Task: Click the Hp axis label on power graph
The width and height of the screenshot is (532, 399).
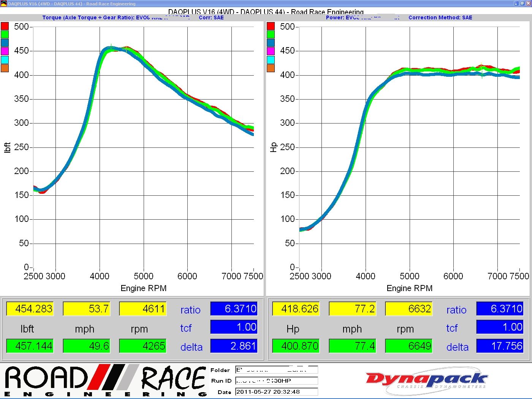Action: click(x=273, y=147)
